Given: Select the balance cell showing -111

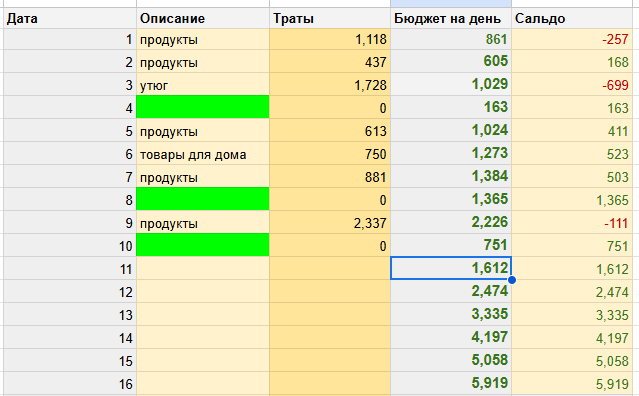Looking at the screenshot, I should [x=572, y=223].
